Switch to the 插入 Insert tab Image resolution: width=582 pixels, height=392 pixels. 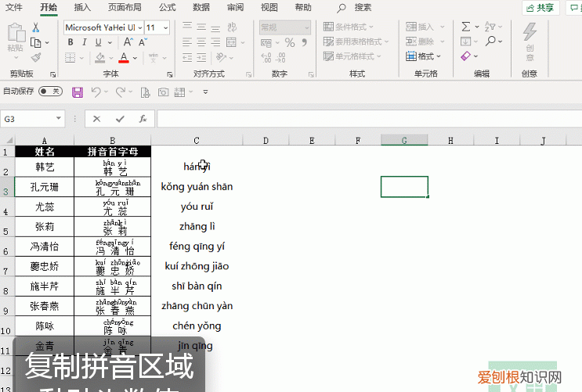[x=82, y=7]
